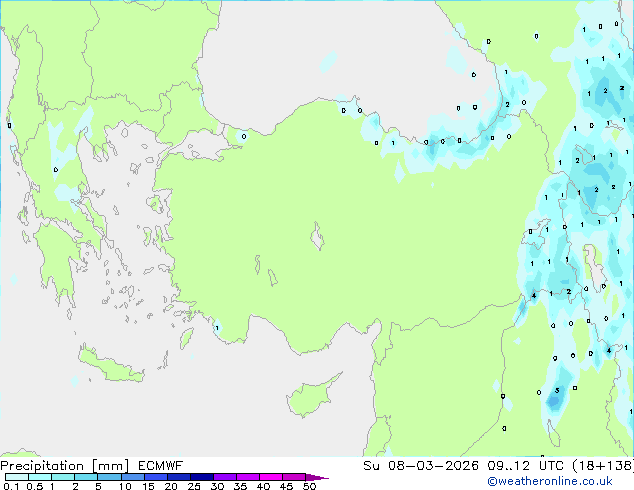The width and height of the screenshot is (634, 490).
Task: Choose the 2–5 mm legend color box
Action: [86, 477]
